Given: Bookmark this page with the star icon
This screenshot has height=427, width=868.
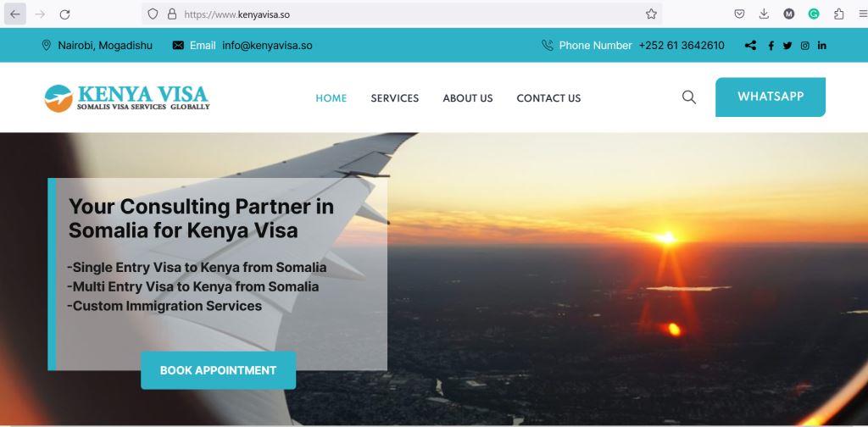Looking at the screenshot, I should (651, 14).
